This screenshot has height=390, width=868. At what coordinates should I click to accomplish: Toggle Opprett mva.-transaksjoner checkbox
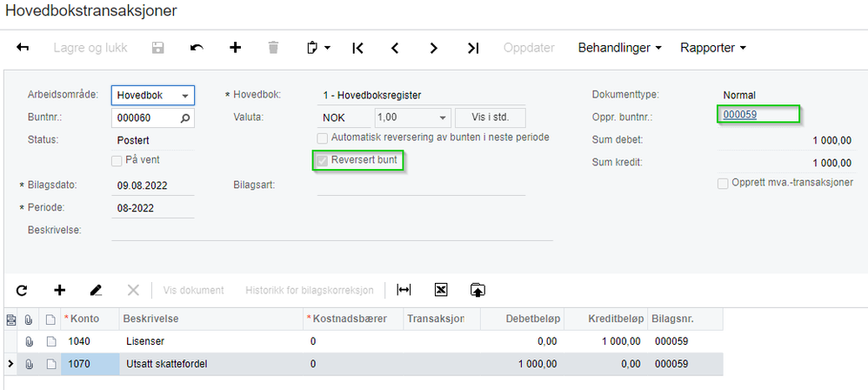coord(723,184)
